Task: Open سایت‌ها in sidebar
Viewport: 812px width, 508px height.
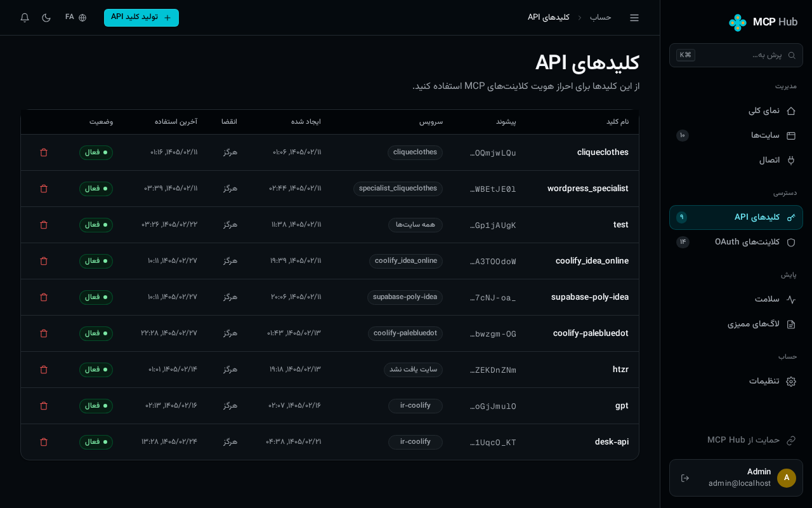Action: pyautogui.click(x=736, y=135)
